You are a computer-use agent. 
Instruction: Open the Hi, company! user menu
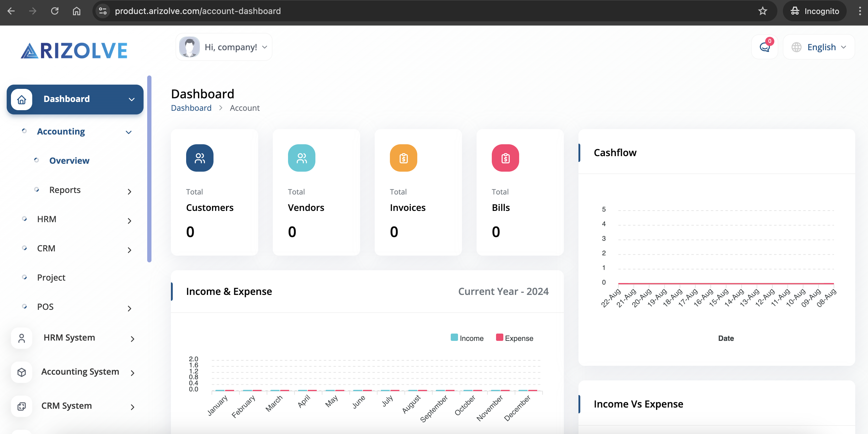click(224, 47)
